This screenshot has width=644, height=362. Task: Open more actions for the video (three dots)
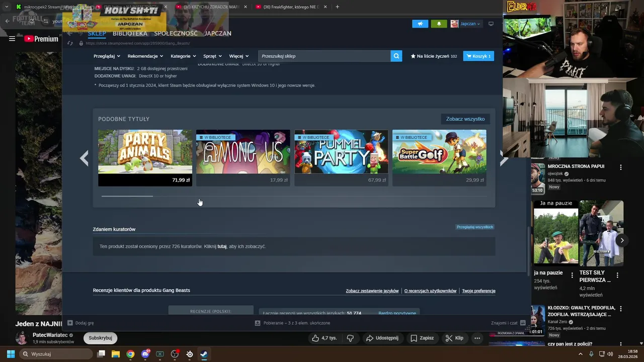tap(477, 338)
